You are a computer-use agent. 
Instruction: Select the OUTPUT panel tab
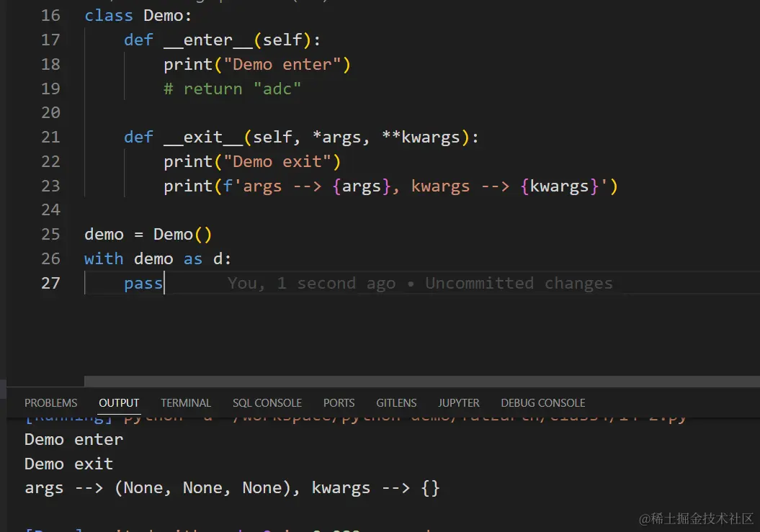coord(119,402)
